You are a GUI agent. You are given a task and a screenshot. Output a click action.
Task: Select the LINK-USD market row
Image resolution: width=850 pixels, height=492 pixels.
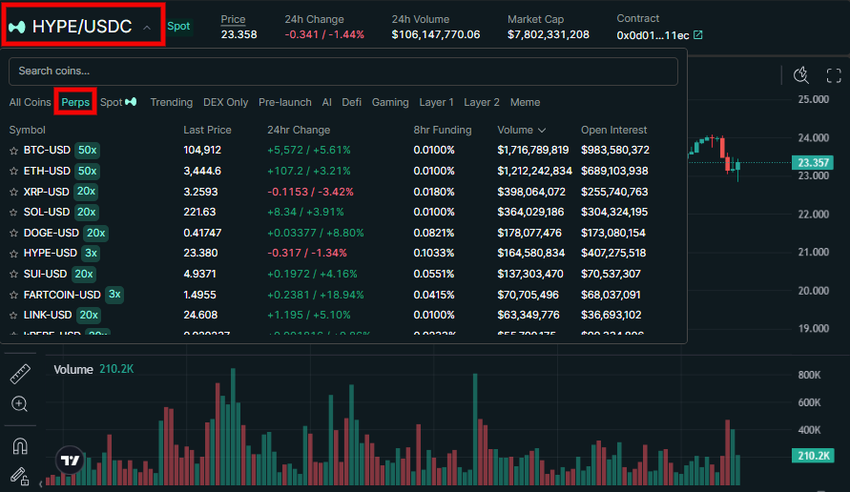343,315
